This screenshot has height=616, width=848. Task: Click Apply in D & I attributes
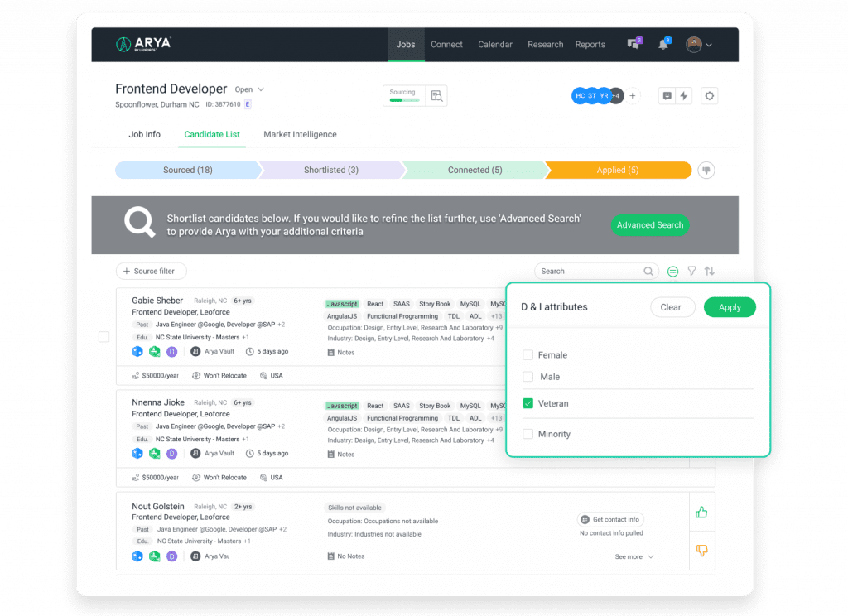[730, 307]
